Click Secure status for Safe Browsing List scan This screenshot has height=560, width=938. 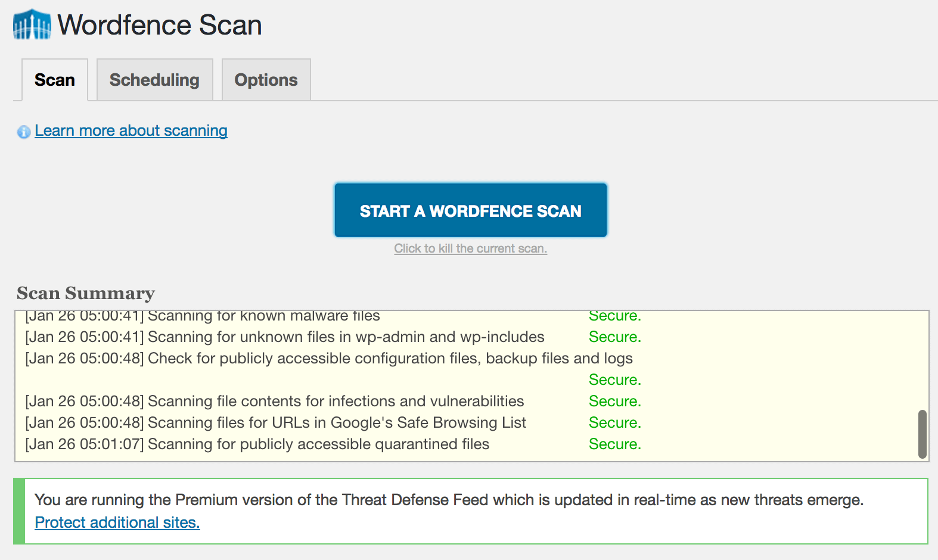(614, 423)
